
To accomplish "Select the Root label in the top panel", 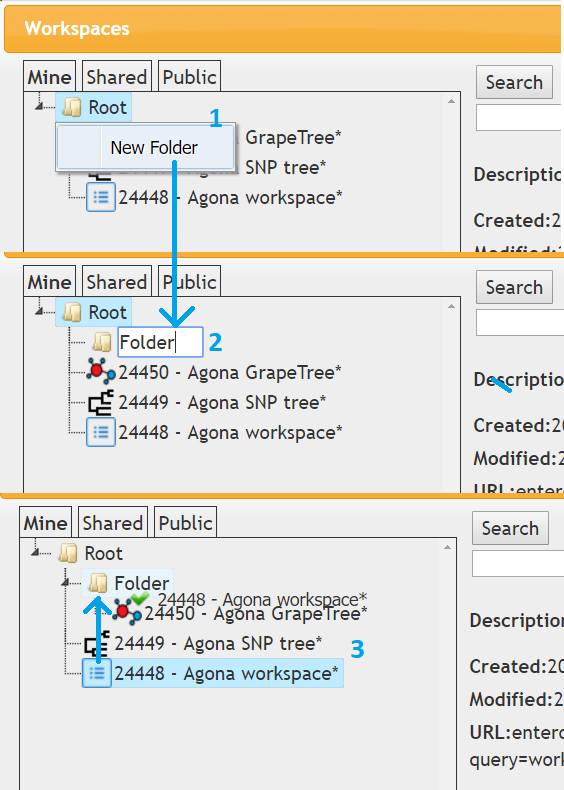I will coord(107,107).
